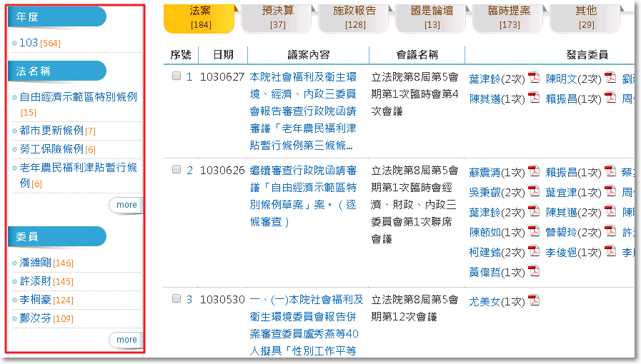Open PDF icon beside 吳秉叡
This screenshot has width=641, height=364.
click(533, 191)
